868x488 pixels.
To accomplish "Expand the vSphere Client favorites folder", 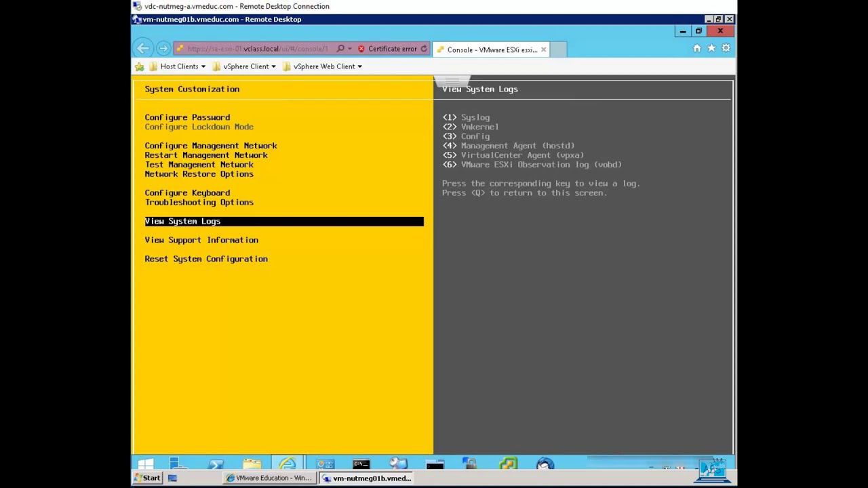I will coord(244,66).
